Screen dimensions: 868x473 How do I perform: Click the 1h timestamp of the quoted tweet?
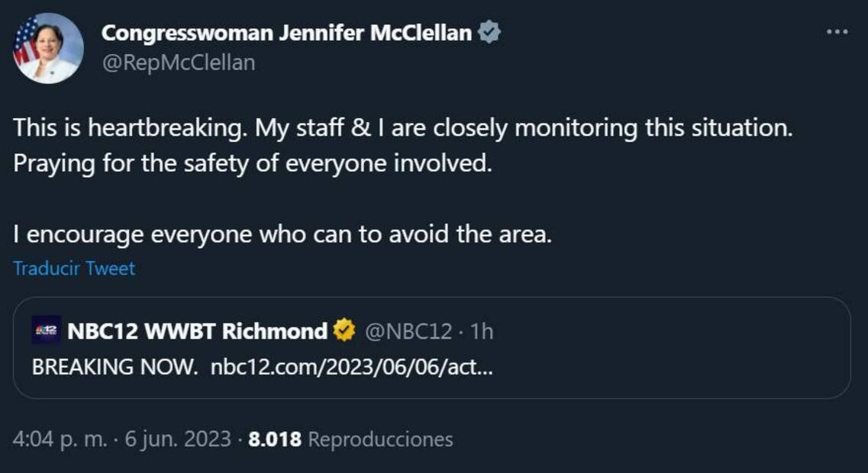tap(482, 331)
